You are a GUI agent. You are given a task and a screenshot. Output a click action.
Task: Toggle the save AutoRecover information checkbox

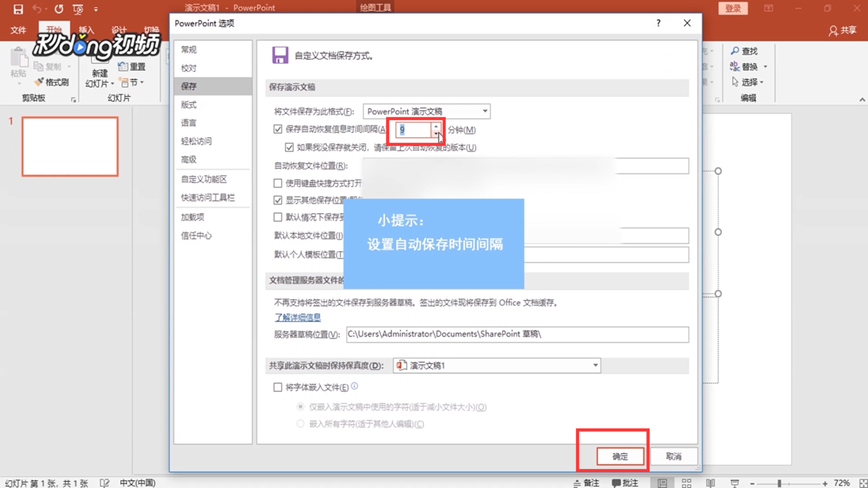coord(278,129)
